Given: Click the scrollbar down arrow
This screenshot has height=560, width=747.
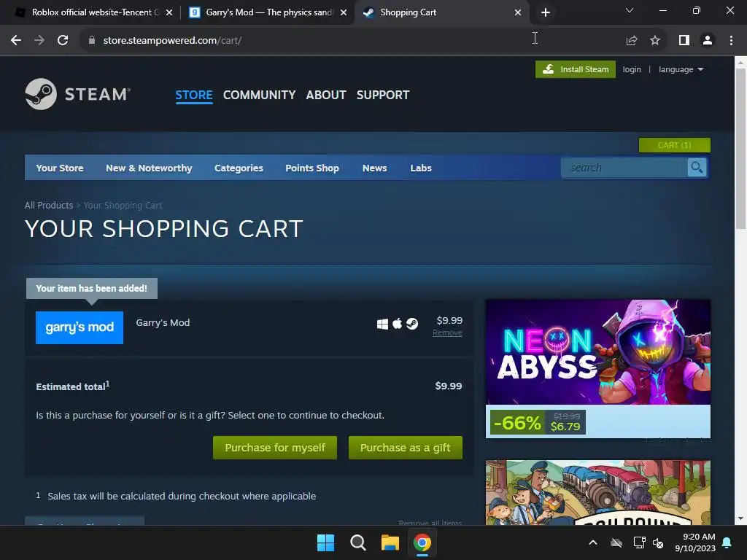Looking at the screenshot, I should (x=740, y=518).
